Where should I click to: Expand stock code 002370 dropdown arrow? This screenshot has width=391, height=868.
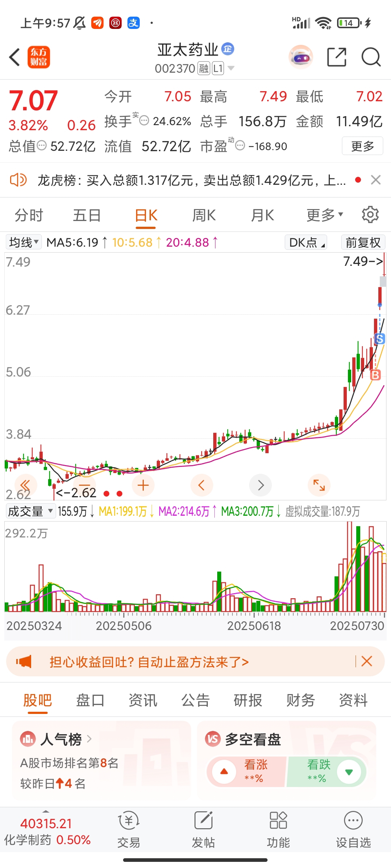tap(231, 68)
